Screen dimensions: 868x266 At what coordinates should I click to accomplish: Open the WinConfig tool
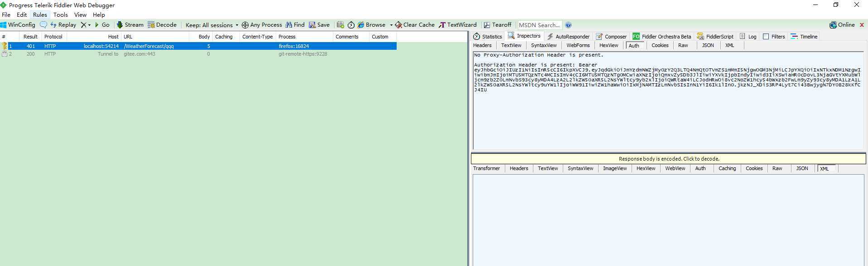pyautogui.click(x=18, y=25)
